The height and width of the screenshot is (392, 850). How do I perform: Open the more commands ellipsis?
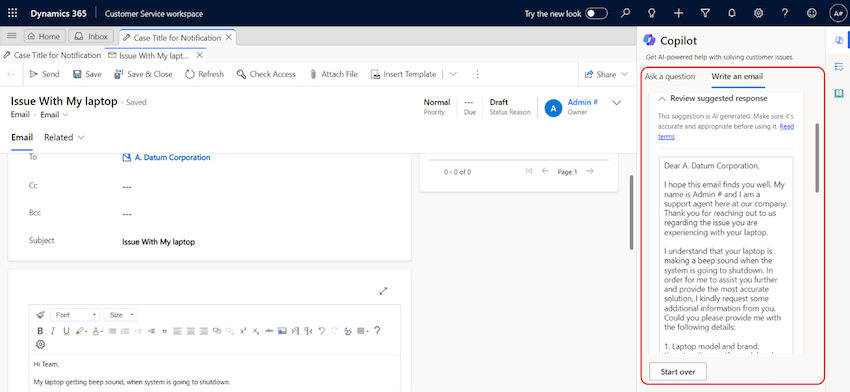point(477,74)
